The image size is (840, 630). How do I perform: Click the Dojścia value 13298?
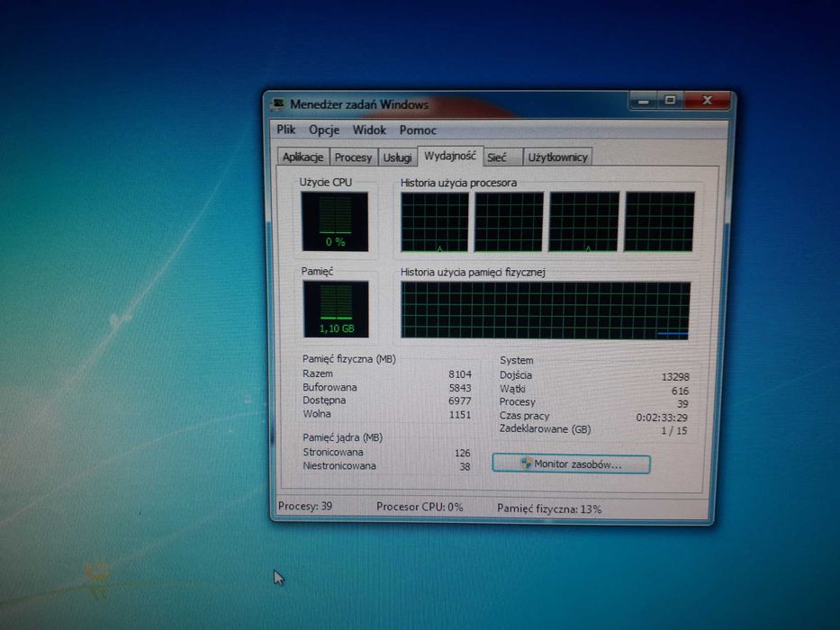point(675,377)
